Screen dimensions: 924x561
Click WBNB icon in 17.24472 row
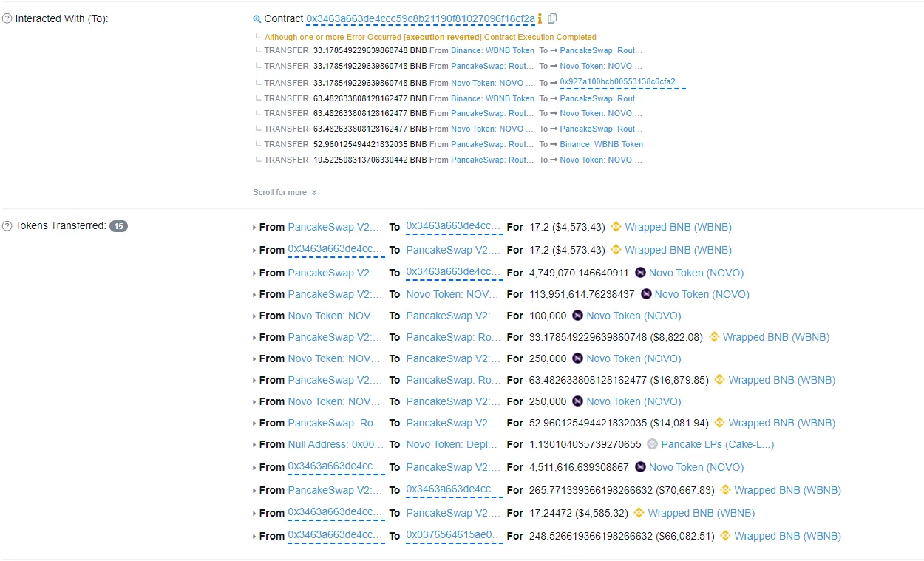point(639,513)
